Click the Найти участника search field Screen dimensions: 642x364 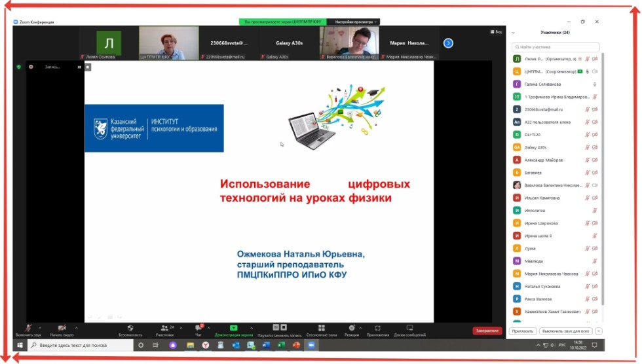point(557,47)
